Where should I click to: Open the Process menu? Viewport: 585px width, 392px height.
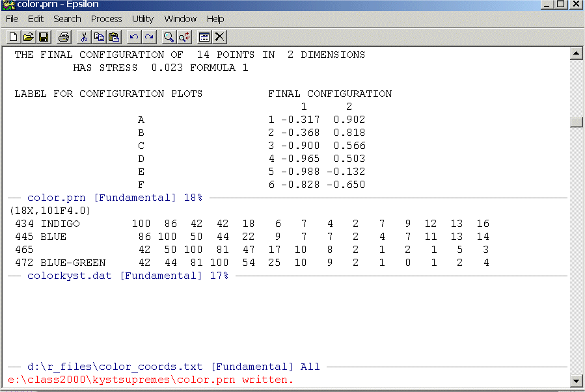[x=106, y=19]
